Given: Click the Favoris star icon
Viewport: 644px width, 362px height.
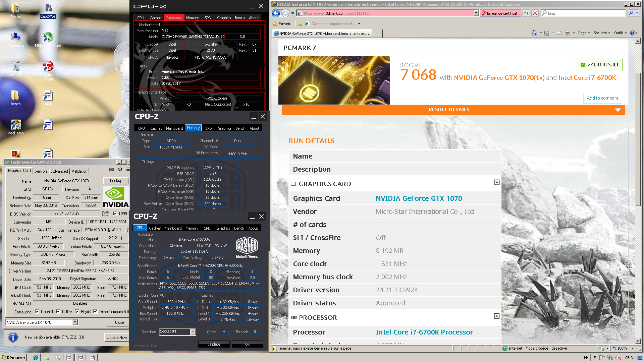Looking at the screenshot, I should click(275, 24).
